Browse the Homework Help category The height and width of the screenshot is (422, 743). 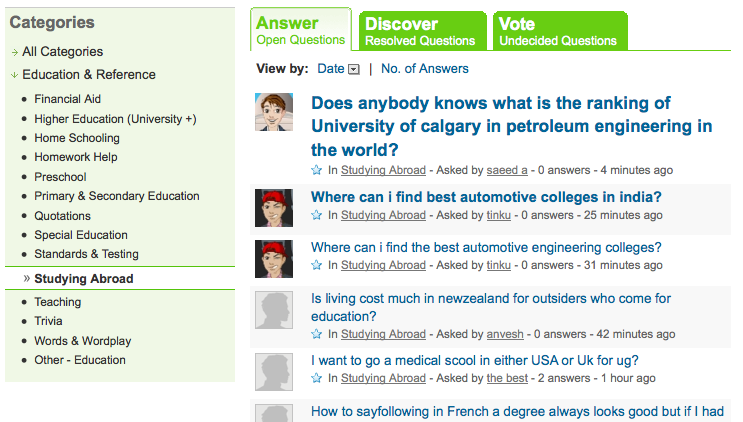(76, 157)
